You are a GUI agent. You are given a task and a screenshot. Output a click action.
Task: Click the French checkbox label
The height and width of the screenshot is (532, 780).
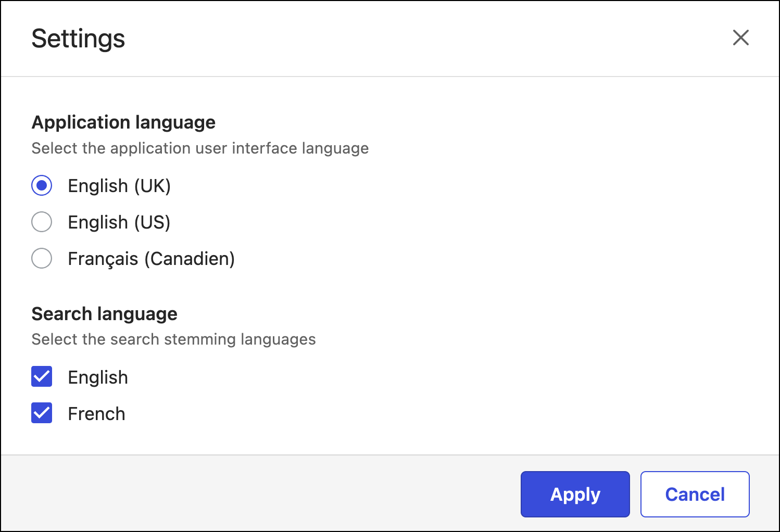pyautogui.click(x=96, y=413)
